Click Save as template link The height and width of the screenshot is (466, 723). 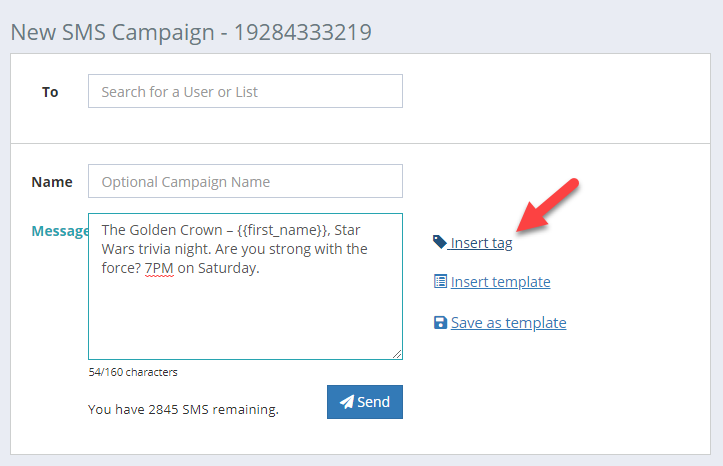point(508,323)
